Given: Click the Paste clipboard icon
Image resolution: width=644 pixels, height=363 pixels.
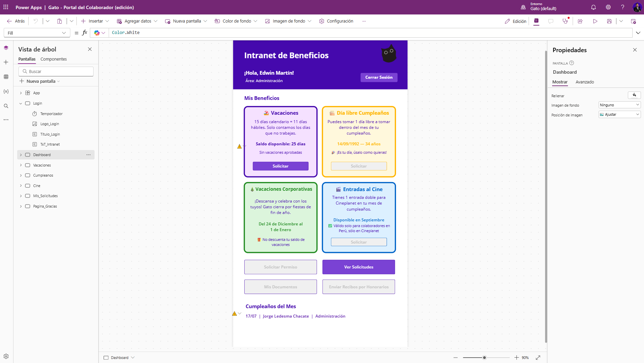Looking at the screenshot, I should (x=60, y=21).
